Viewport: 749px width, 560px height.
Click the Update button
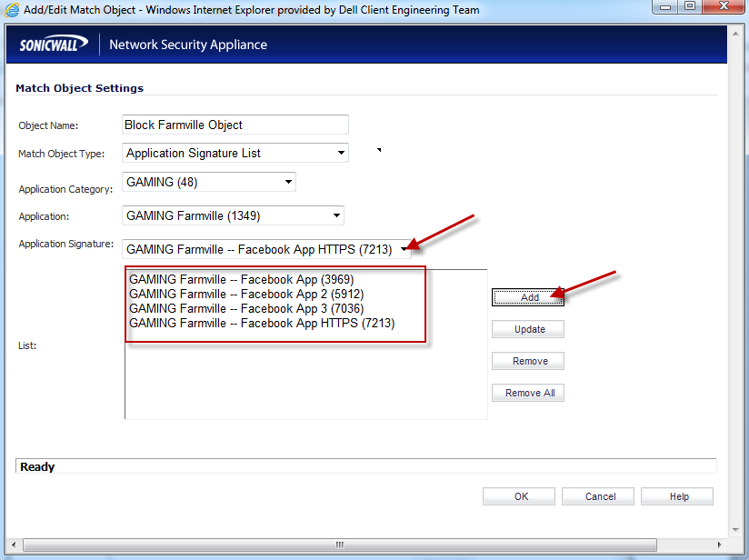[x=528, y=329]
